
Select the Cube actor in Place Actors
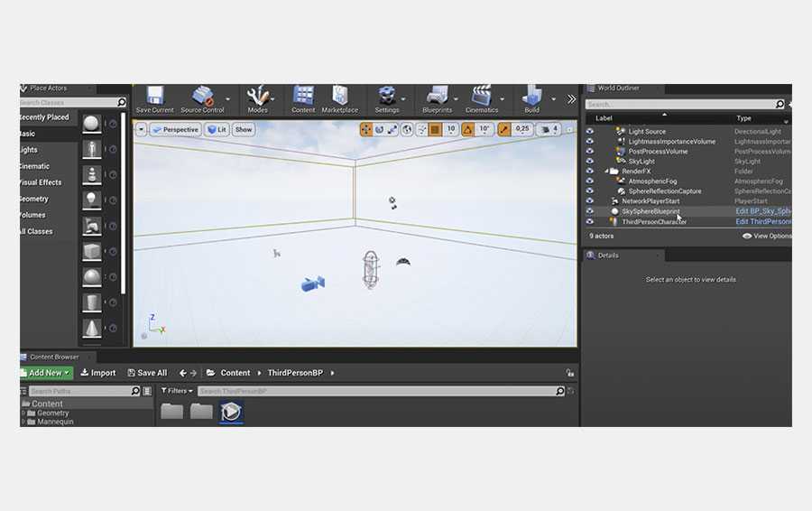[92, 251]
